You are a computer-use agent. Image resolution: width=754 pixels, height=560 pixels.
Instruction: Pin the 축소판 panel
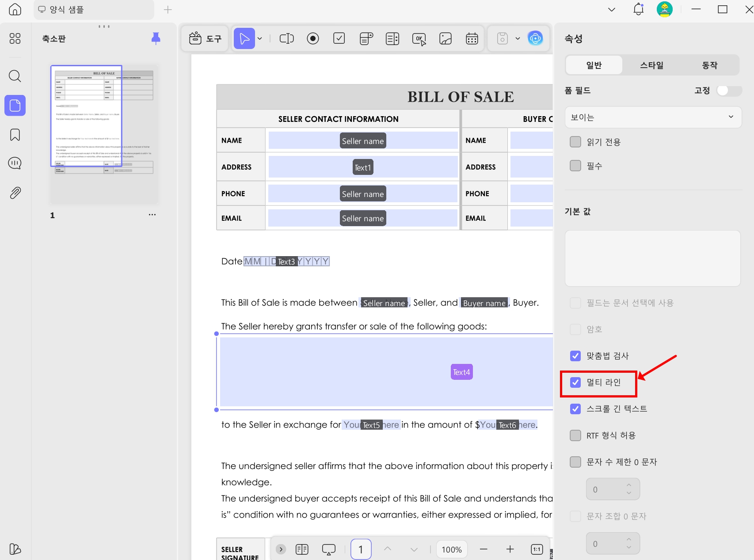(x=156, y=38)
